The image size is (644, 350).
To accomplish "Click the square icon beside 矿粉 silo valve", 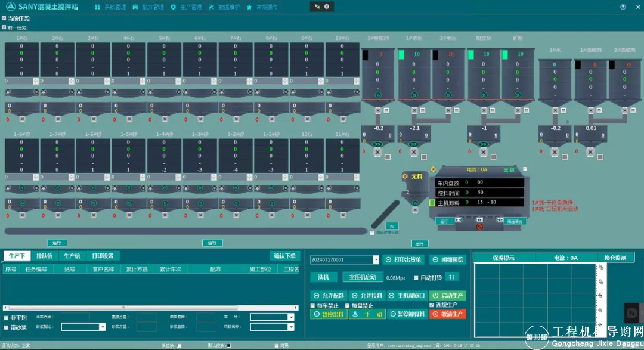I will [526, 110].
